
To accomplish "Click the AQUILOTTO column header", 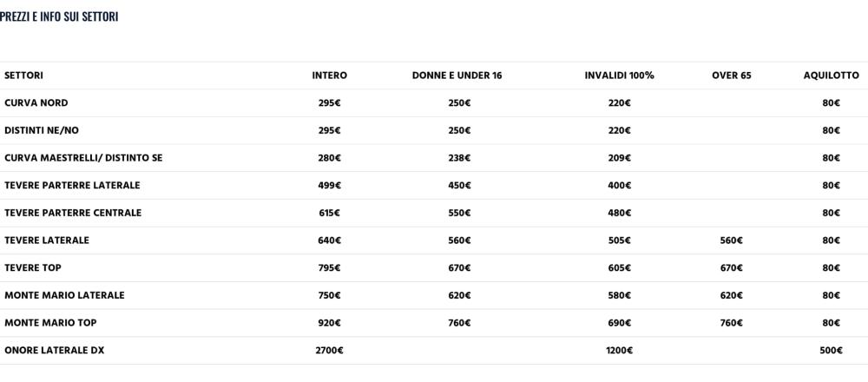I will (831, 76).
